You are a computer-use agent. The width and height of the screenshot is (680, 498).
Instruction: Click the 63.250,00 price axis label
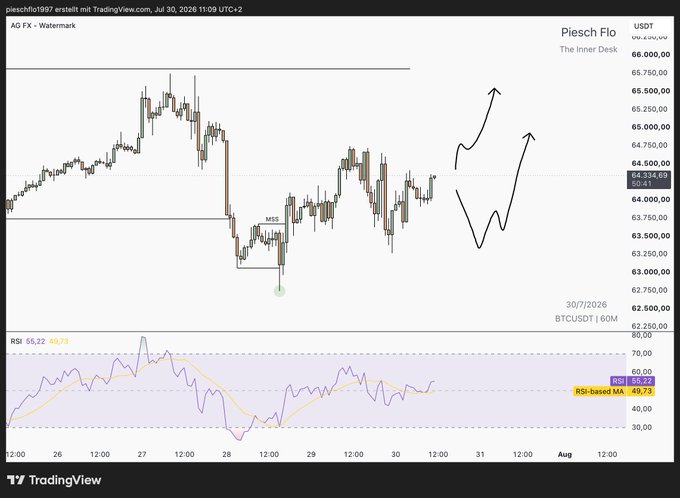point(649,253)
